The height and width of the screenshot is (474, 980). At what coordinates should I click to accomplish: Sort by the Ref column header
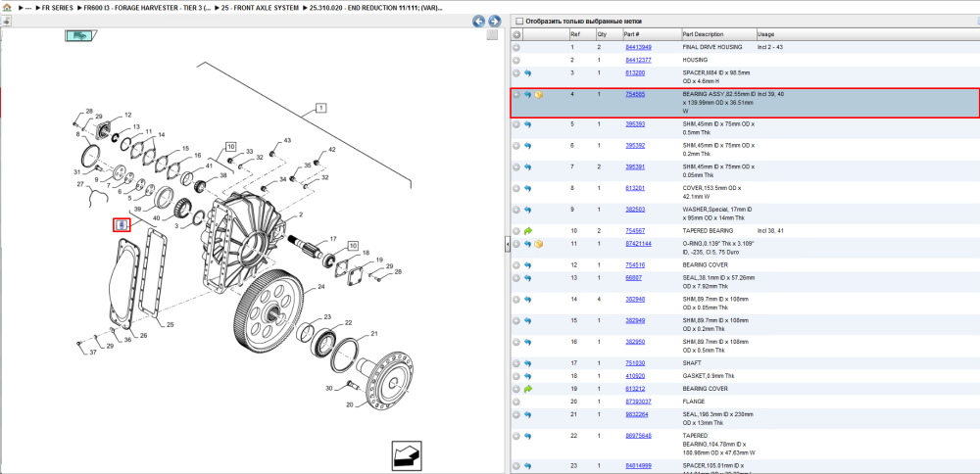click(575, 34)
